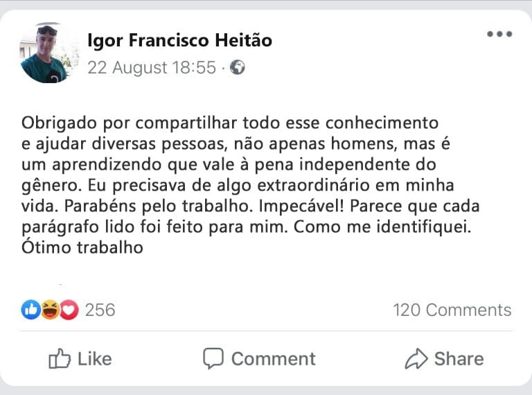The image size is (532, 395).
Task: Click the laughing Haha reaction emoji
Action: [x=50, y=310]
